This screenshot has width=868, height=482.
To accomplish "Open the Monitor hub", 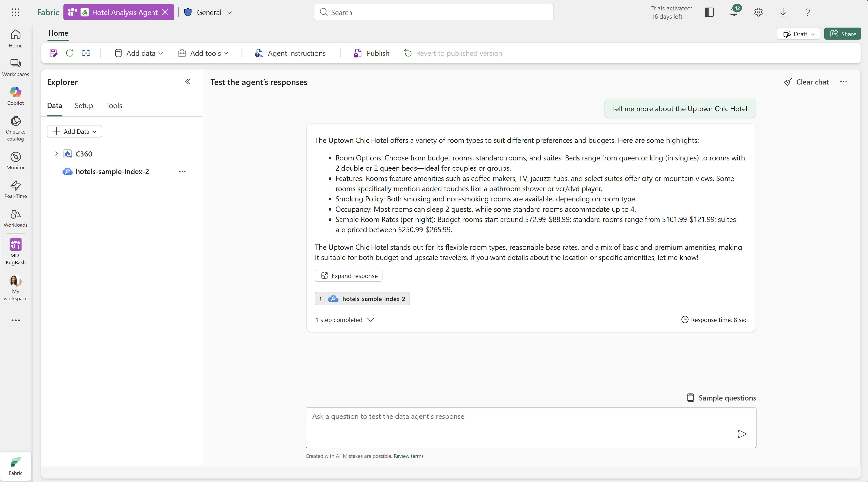I will (x=16, y=160).
